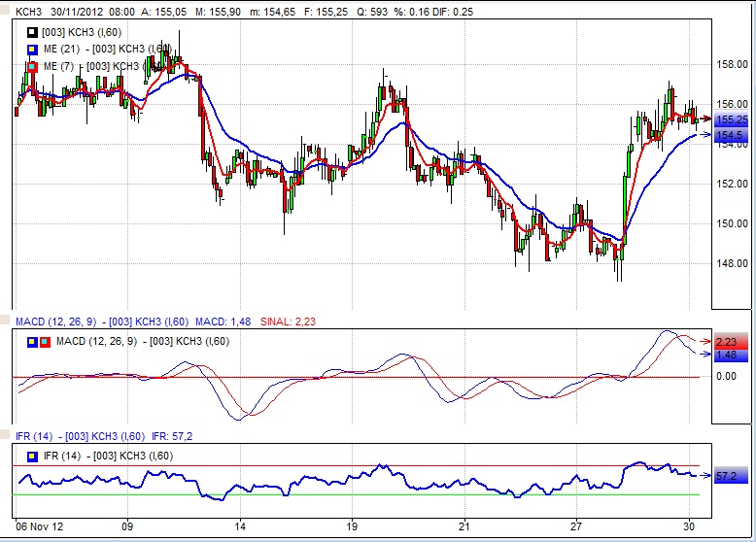Click the 158.00 price axis label
This screenshot has width=756, height=542.
pyautogui.click(x=729, y=64)
